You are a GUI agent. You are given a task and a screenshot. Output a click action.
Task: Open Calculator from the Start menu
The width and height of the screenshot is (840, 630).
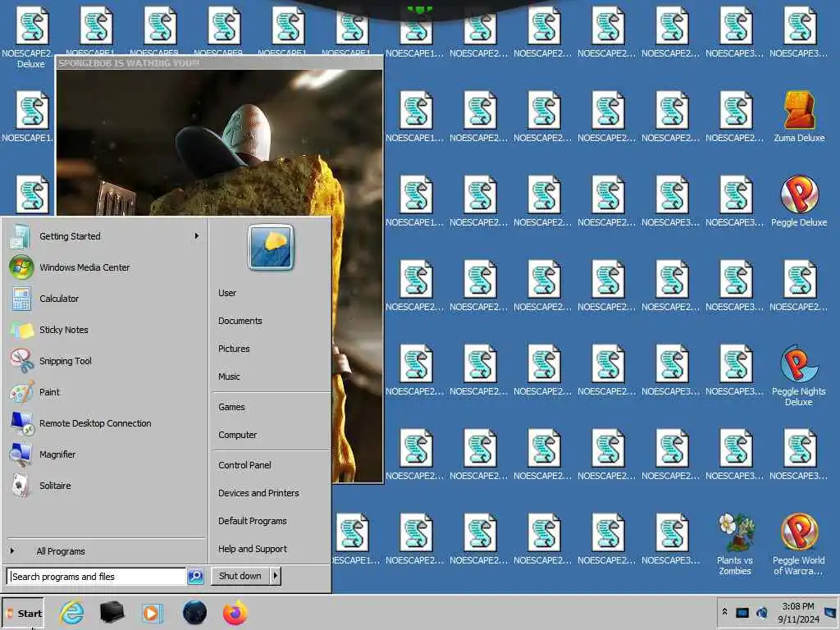(105, 299)
